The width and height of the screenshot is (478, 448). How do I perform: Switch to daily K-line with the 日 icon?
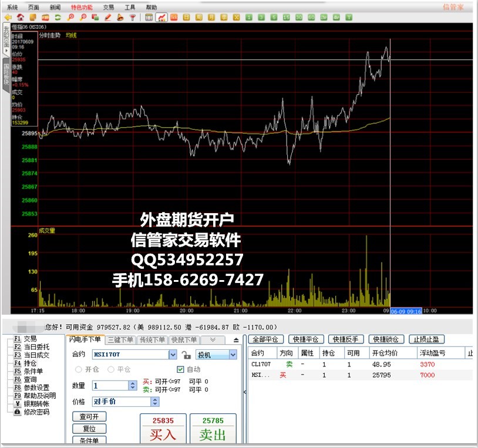187,18
